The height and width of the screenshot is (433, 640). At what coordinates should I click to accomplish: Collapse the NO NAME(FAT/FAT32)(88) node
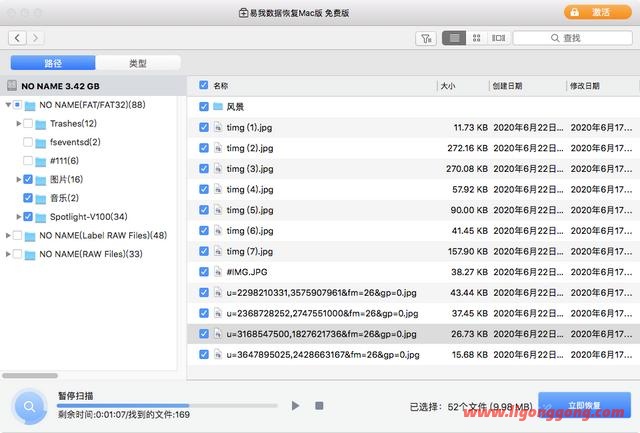pyautogui.click(x=8, y=105)
